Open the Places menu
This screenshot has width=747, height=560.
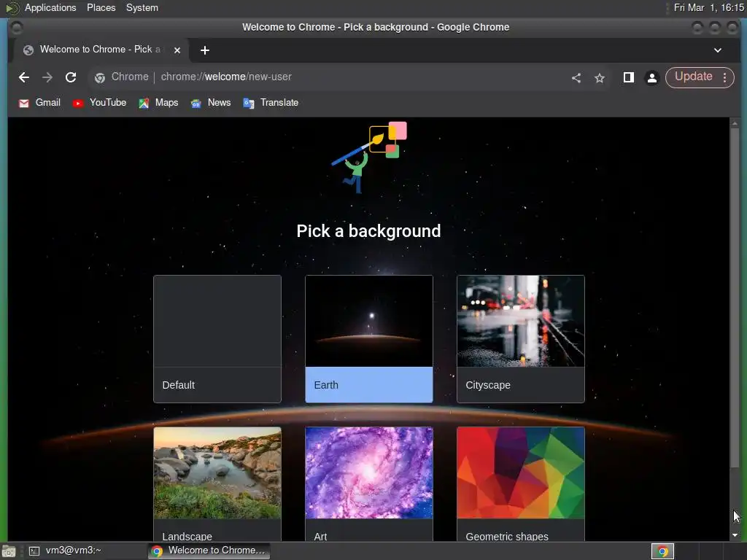pyautogui.click(x=101, y=7)
